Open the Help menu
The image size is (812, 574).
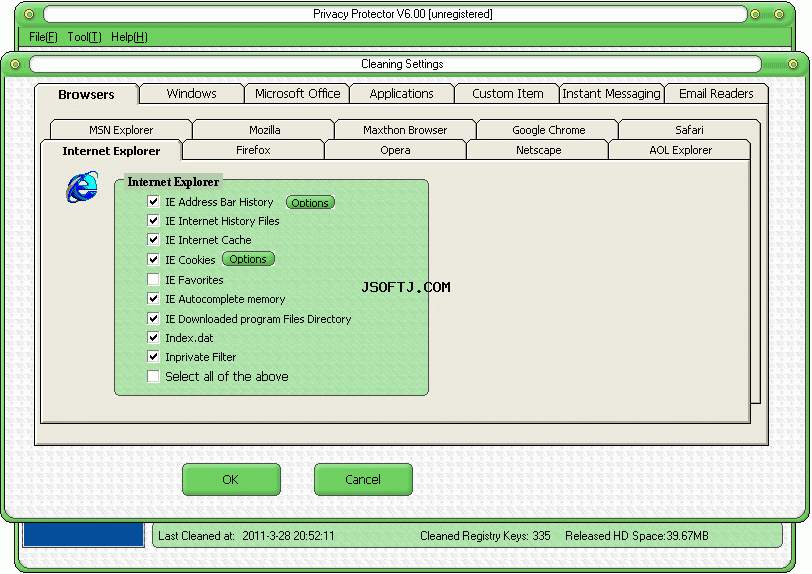tap(129, 37)
